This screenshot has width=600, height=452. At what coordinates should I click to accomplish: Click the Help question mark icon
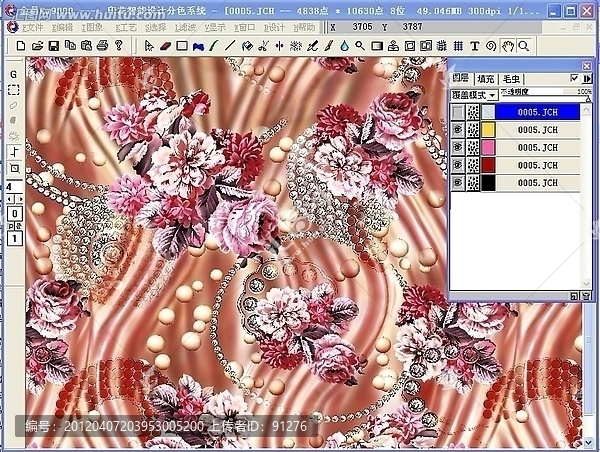point(119,46)
